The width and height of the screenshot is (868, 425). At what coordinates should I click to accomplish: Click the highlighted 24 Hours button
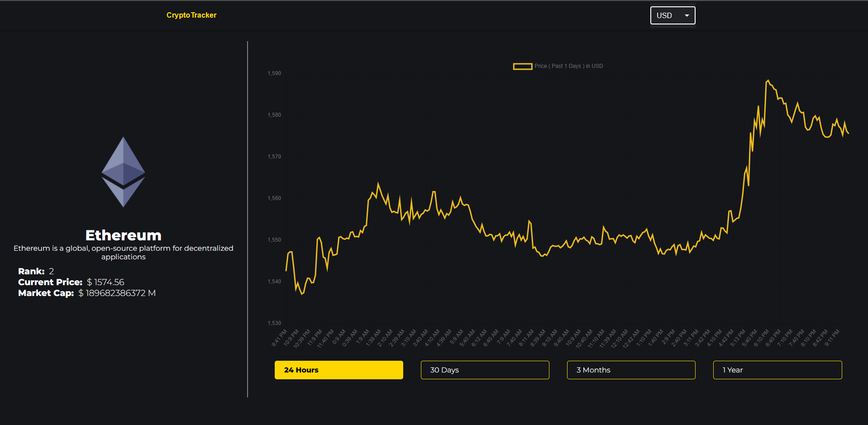pyautogui.click(x=339, y=370)
